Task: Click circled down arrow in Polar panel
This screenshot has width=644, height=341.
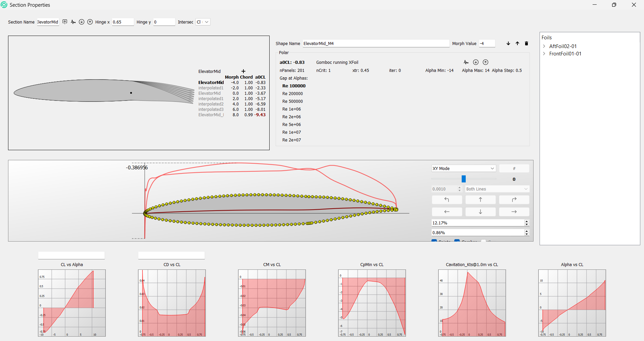Action: pos(476,62)
